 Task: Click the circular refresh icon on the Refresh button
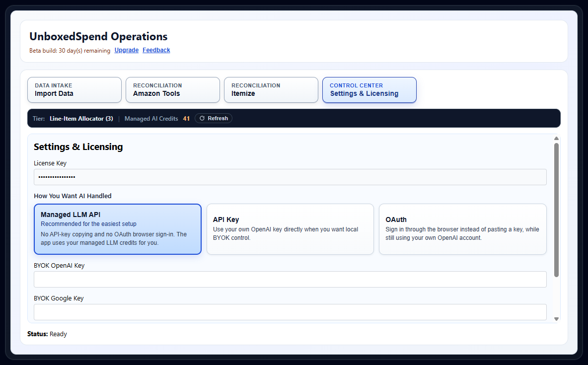202,118
